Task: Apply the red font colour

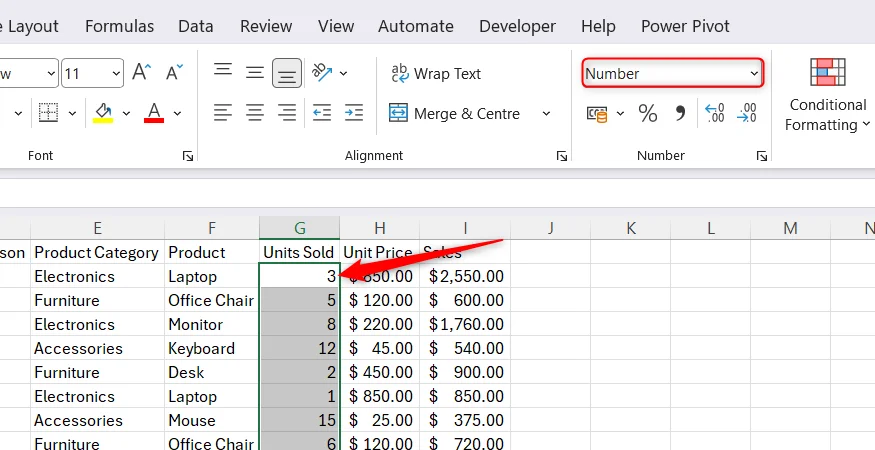Action: tap(154, 113)
